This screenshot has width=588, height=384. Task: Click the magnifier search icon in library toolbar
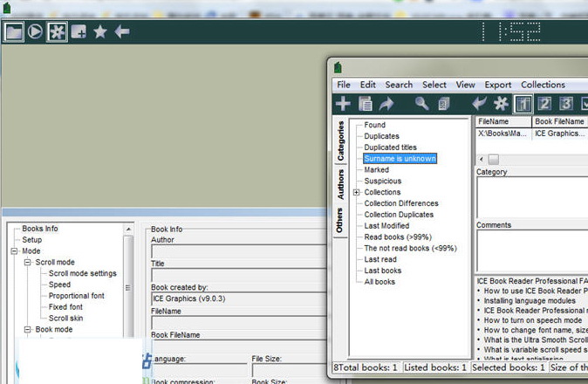point(422,103)
